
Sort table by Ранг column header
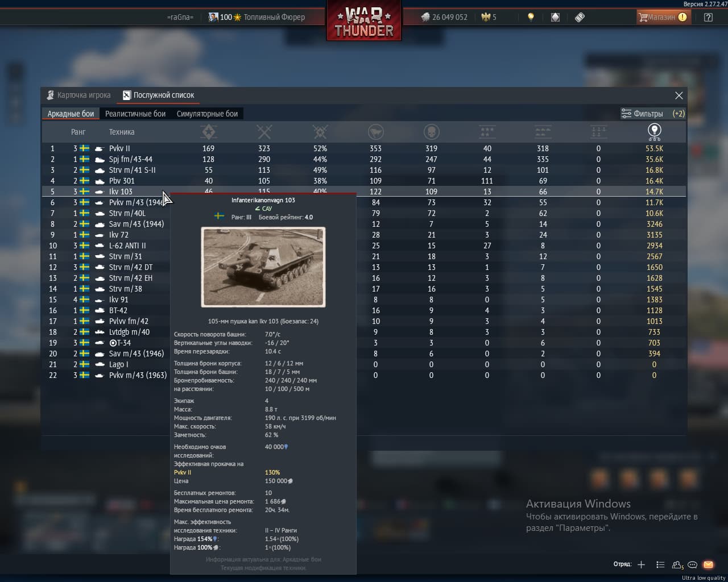pyautogui.click(x=78, y=132)
